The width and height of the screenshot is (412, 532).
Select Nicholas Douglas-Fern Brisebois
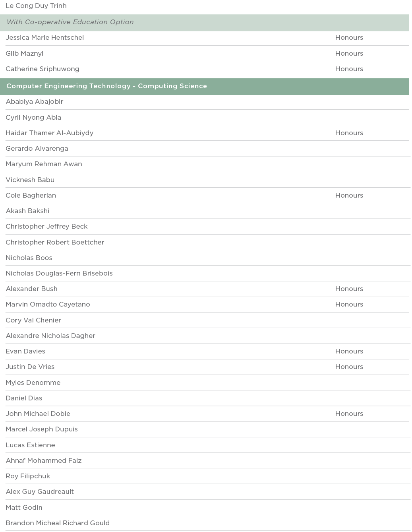click(59, 274)
